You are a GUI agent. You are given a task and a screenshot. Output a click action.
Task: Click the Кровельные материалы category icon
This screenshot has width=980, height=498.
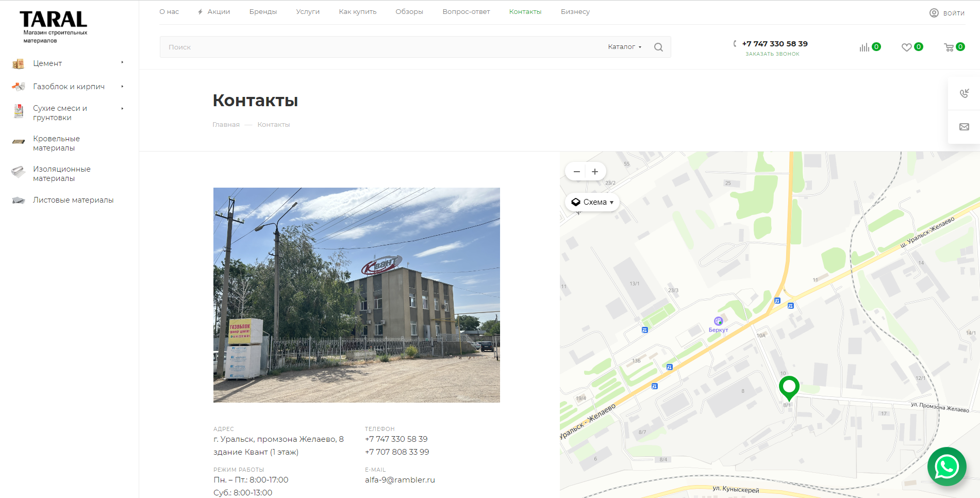click(19, 141)
